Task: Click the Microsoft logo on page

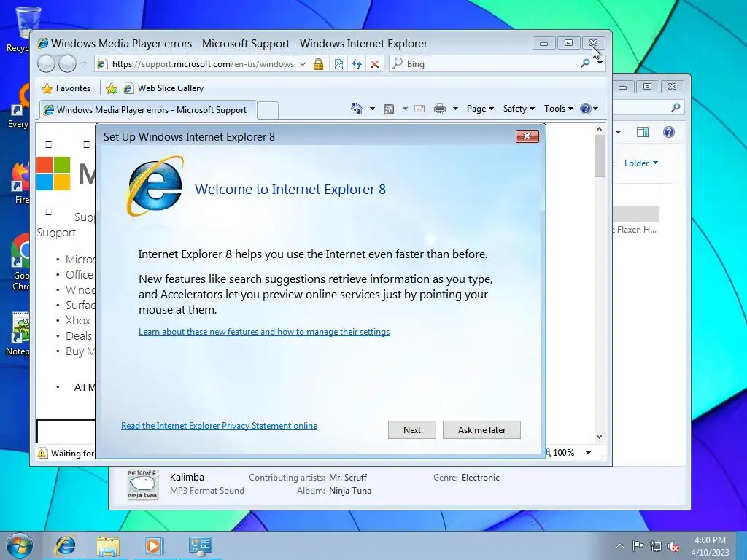Action: (53, 174)
